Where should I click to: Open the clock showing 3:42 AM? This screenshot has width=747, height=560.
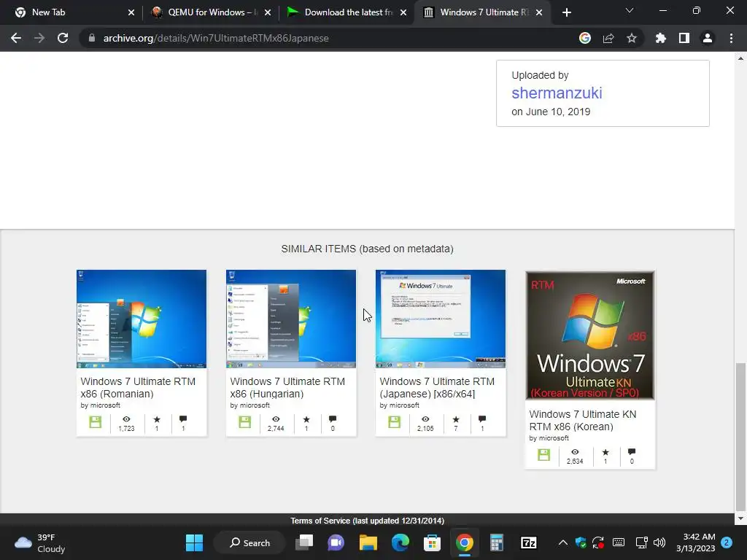695,542
